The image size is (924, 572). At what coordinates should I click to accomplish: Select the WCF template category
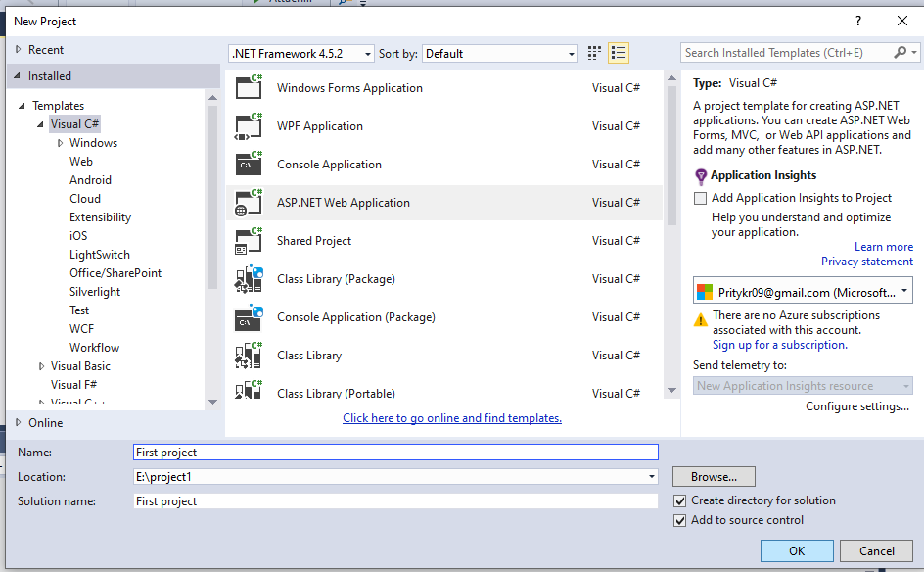(x=81, y=328)
